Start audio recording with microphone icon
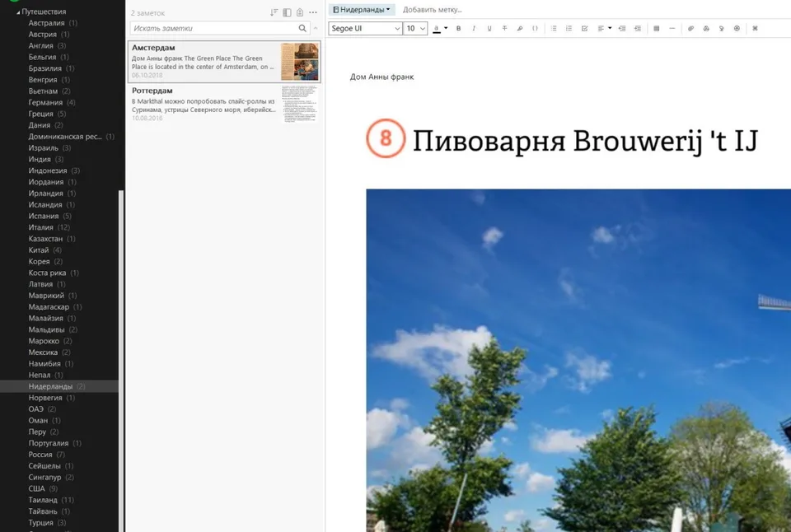Screen dimensions: 791x532 point(722,28)
